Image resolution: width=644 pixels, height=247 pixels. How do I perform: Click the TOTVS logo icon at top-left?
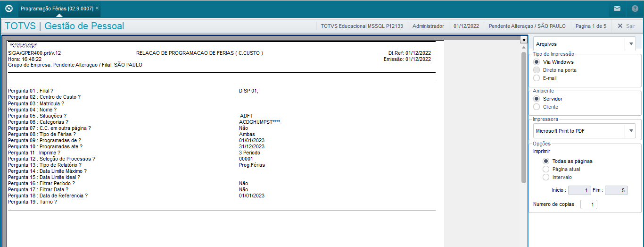(8, 9)
